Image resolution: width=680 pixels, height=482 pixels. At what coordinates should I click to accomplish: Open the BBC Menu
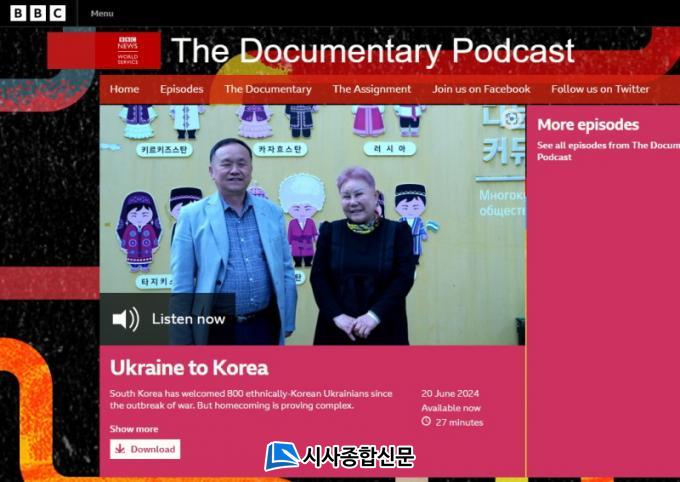coord(102,14)
